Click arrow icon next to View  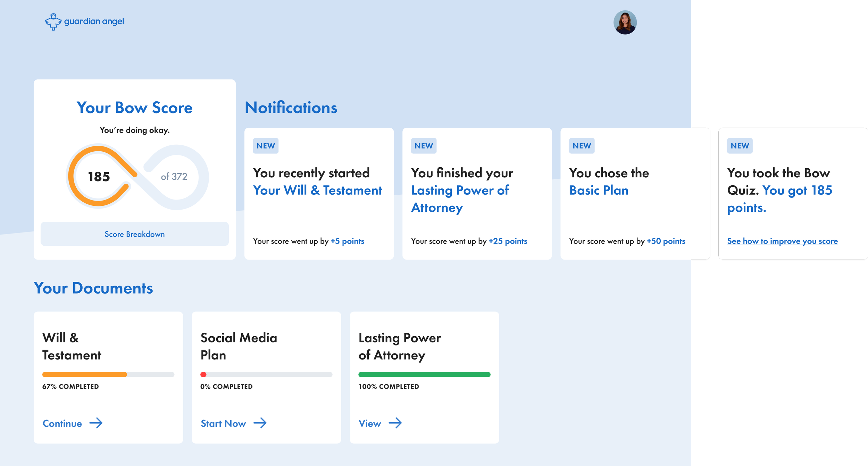[395, 423]
